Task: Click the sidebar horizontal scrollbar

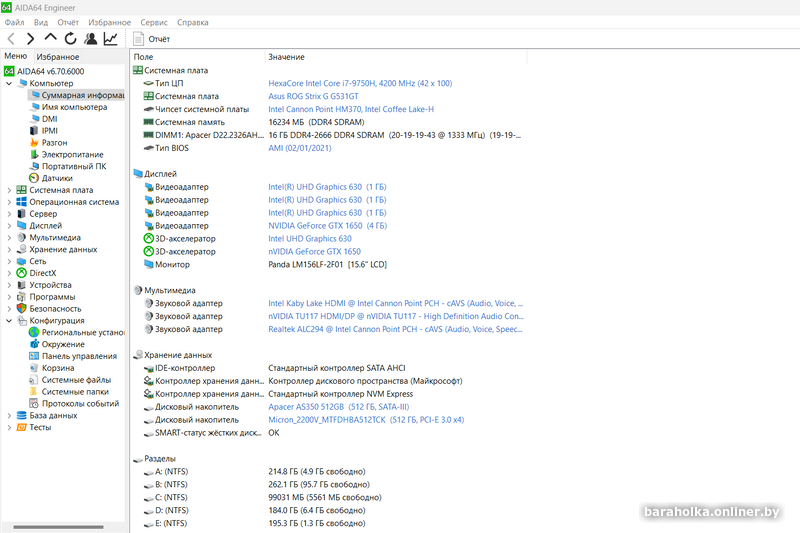Action: coord(58,527)
